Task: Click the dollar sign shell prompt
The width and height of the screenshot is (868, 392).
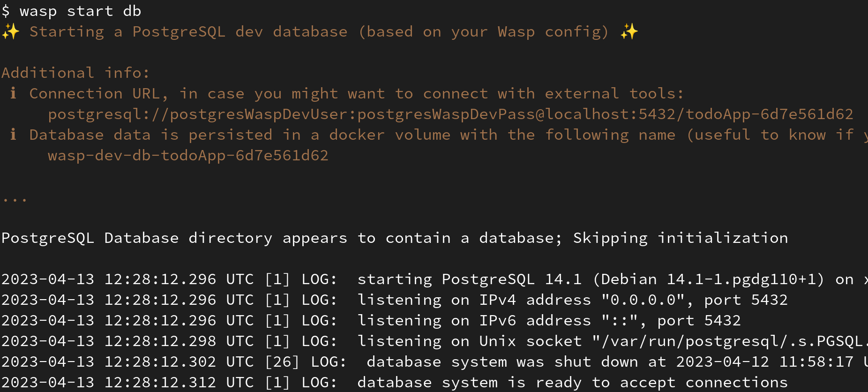Action: click(x=6, y=11)
